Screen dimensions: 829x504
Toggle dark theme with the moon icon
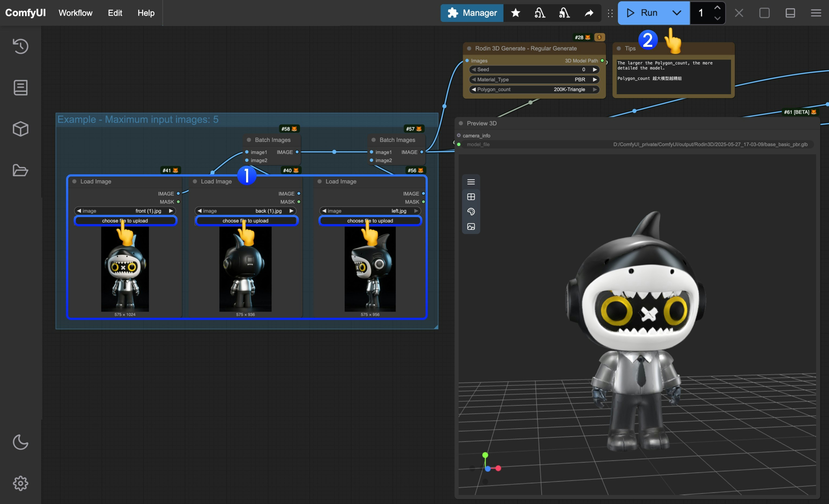click(20, 442)
